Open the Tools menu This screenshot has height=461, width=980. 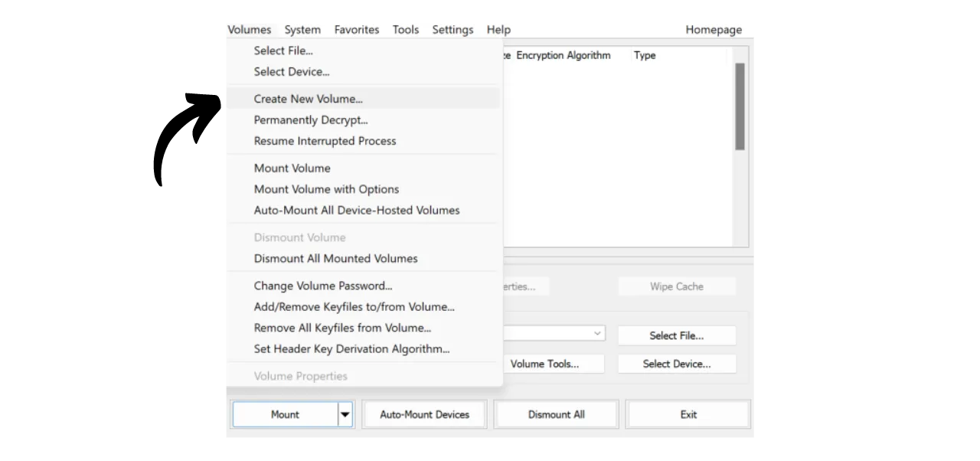(406, 30)
